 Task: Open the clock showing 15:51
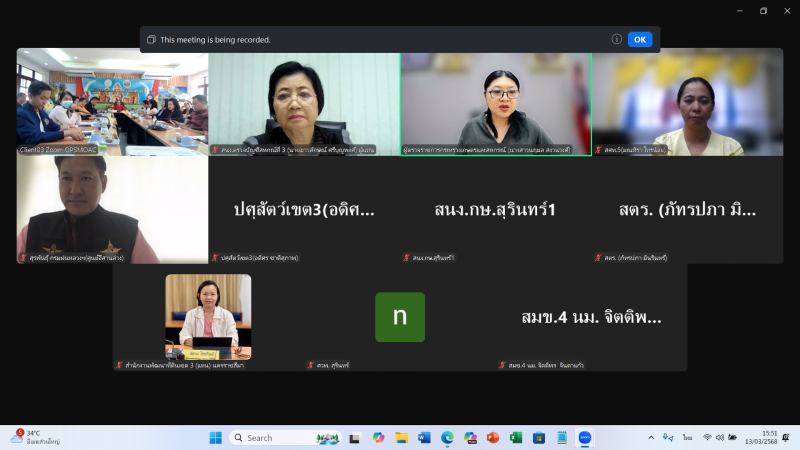coord(761,438)
